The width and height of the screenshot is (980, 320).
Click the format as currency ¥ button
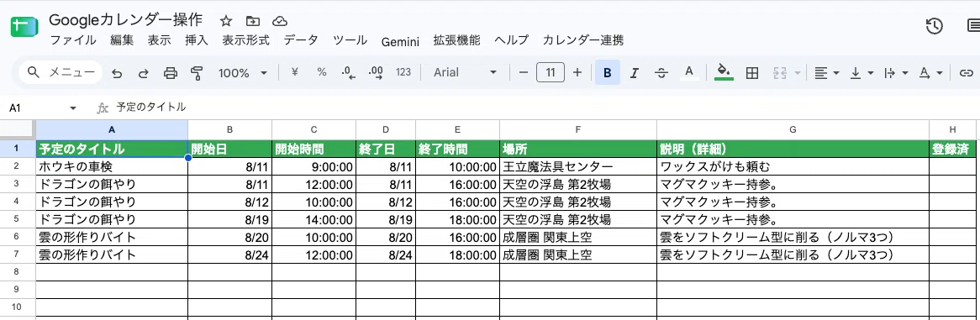(x=294, y=72)
